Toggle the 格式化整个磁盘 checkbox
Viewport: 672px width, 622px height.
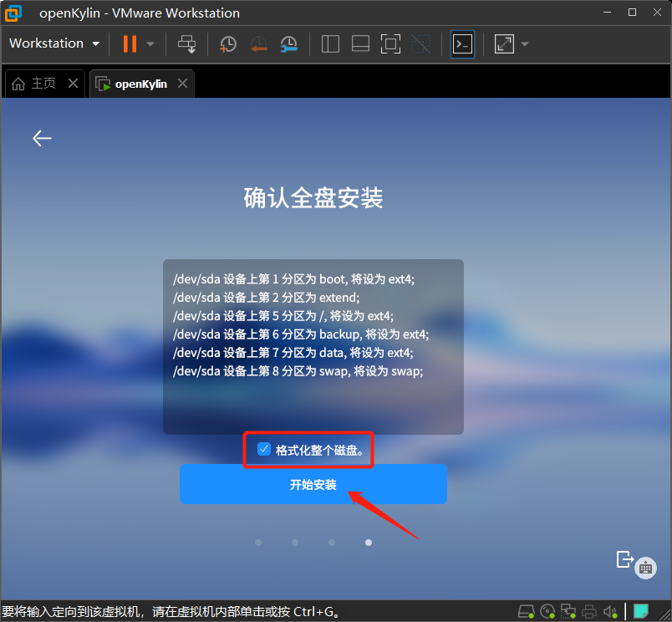(263, 449)
